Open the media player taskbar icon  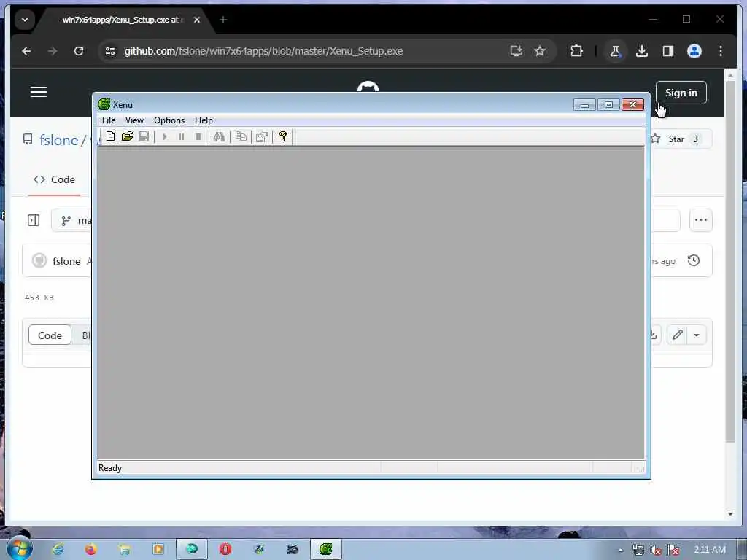tap(158, 550)
